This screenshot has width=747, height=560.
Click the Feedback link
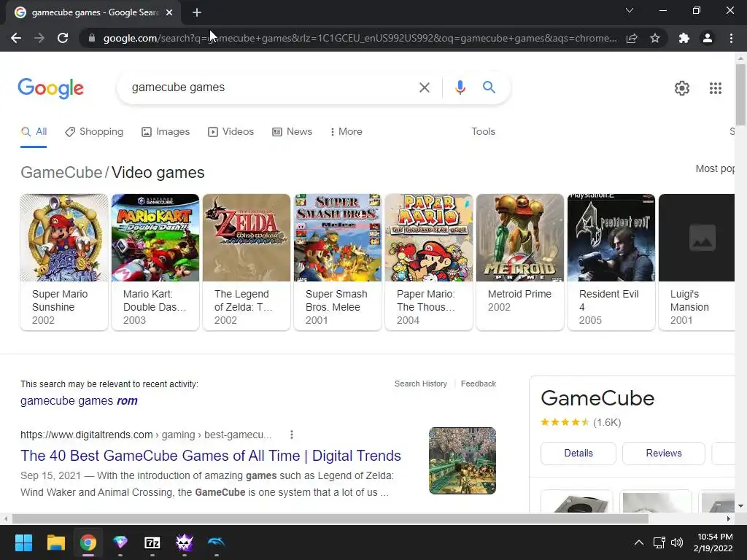pos(479,384)
